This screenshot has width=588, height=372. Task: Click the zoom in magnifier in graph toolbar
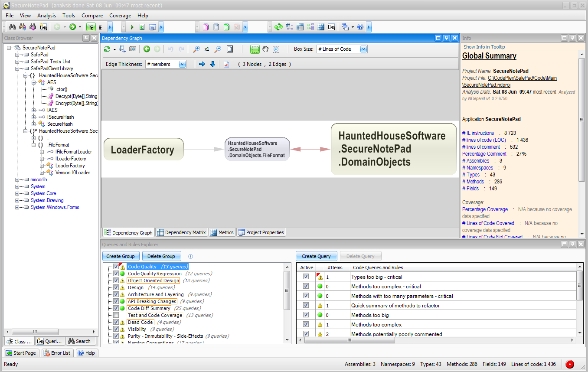pos(196,49)
